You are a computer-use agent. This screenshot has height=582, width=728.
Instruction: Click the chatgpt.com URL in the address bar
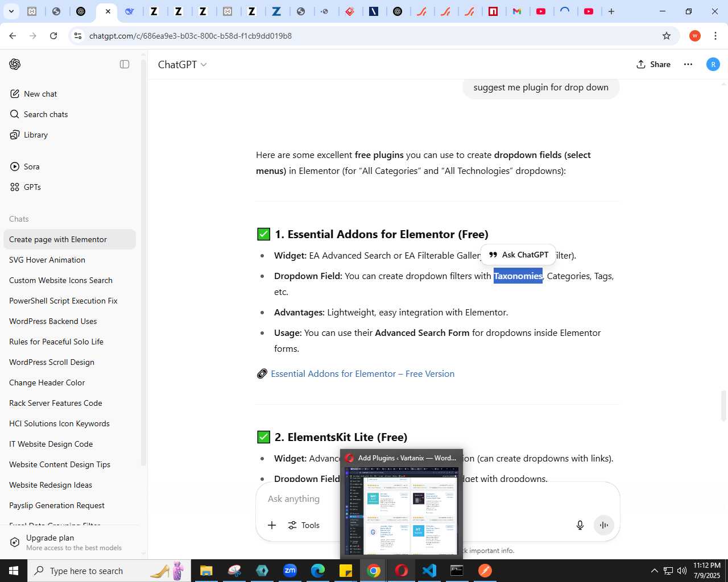click(x=191, y=36)
